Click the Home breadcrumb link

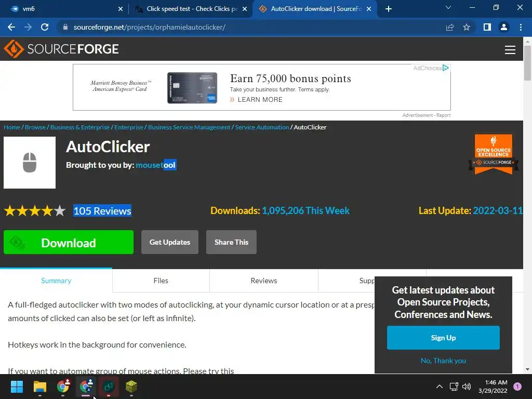[12, 127]
